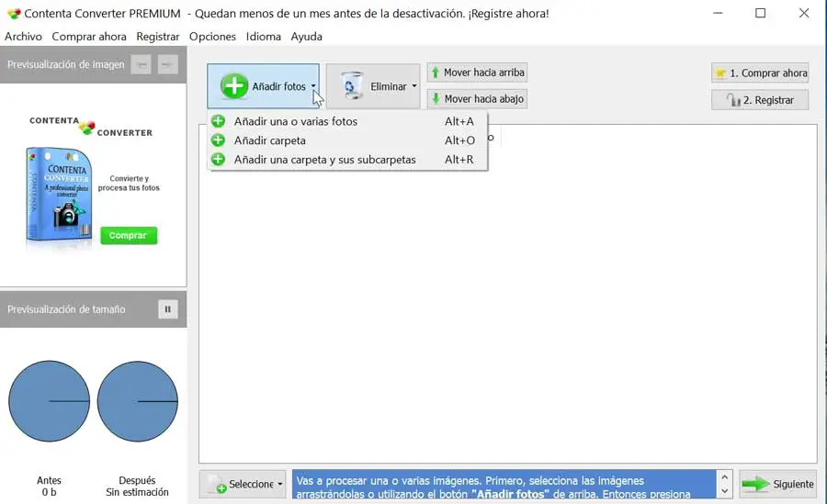Viewport: 827px width, 504px height.
Task: Click the green plus beside Añadir una o varias fotos
Action: coord(218,121)
